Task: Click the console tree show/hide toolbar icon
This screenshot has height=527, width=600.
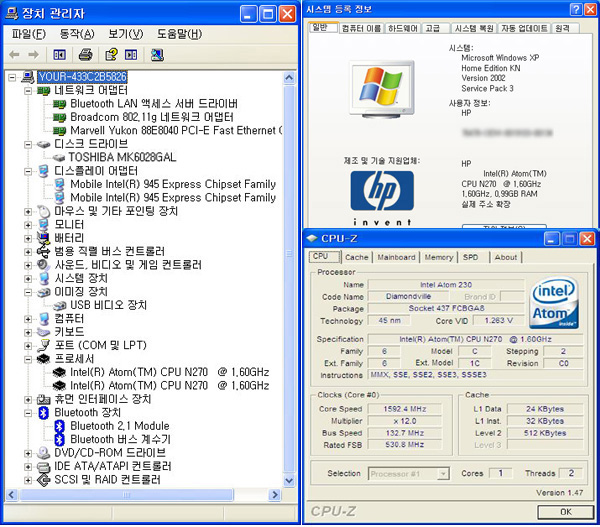Action: [x=59, y=55]
